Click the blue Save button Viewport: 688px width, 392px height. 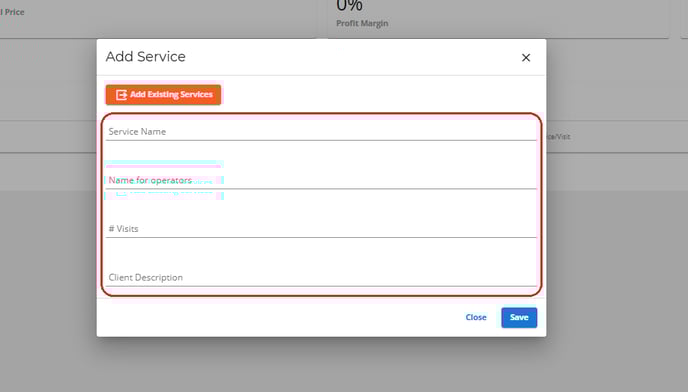(519, 317)
